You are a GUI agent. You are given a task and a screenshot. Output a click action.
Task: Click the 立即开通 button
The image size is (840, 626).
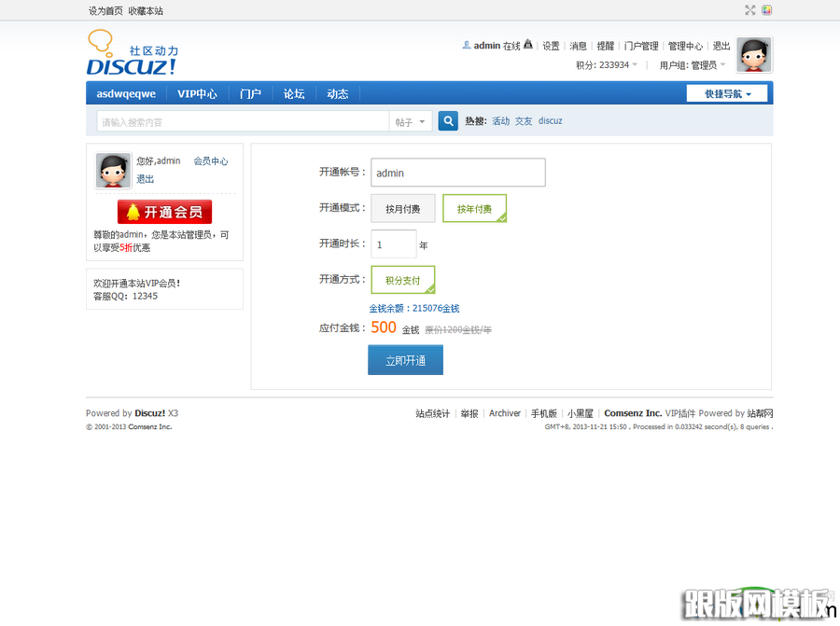click(x=405, y=359)
